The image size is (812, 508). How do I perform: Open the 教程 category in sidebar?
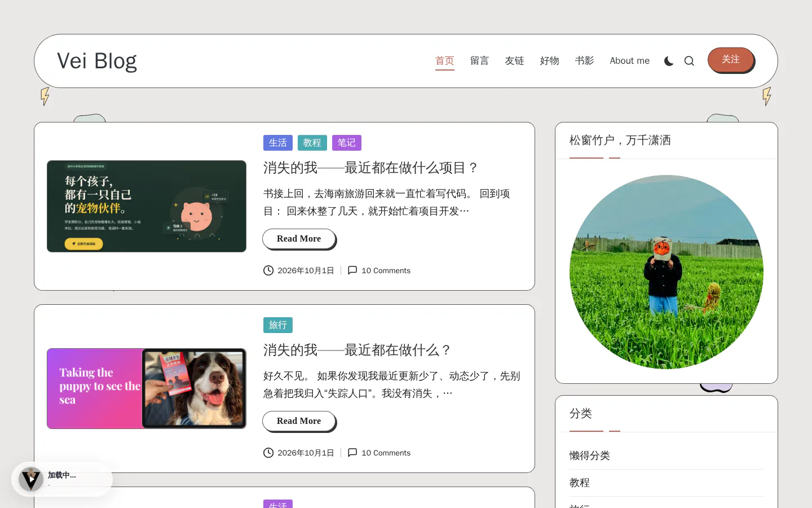tap(580, 483)
